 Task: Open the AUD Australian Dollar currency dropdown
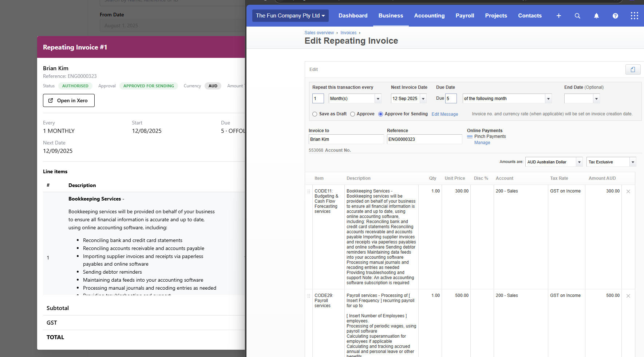pyautogui.click(x=579, y=162)
